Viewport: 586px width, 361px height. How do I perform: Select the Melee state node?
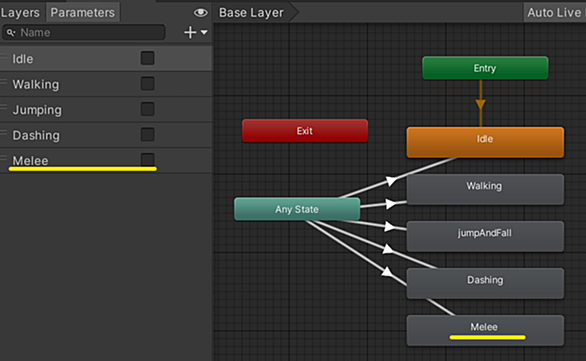click(485, 330)
